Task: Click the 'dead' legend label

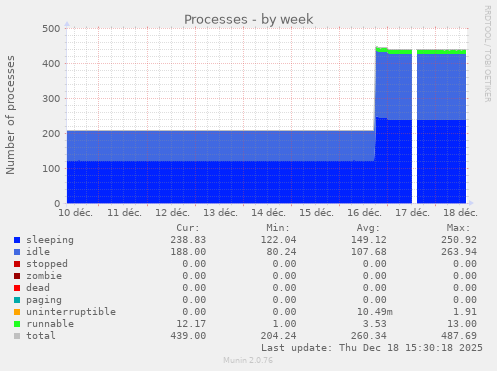Action: pos(38,288)
